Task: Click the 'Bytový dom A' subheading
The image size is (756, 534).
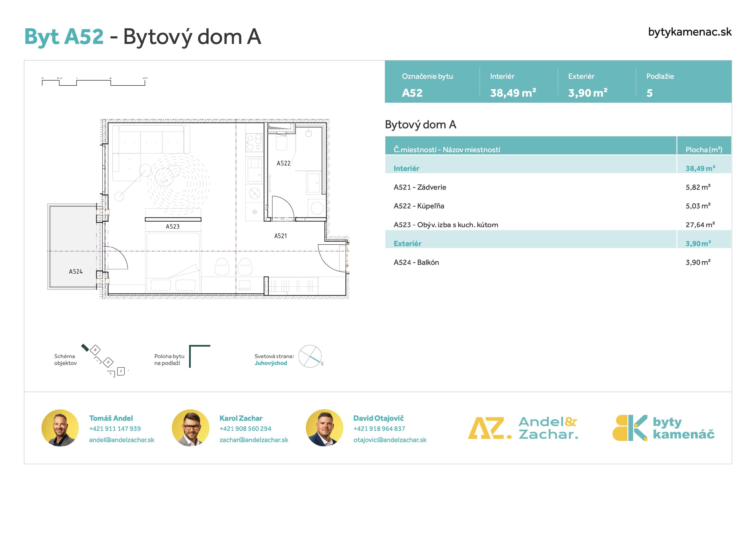Action: point(420,125)
